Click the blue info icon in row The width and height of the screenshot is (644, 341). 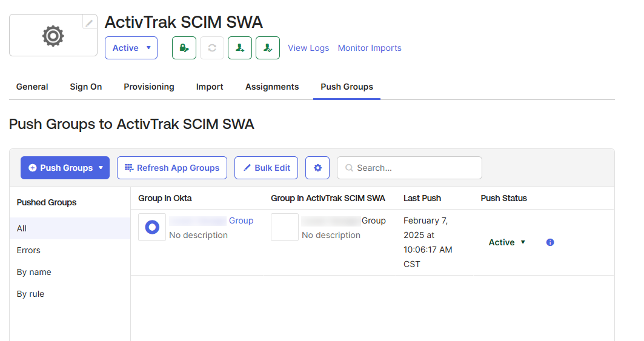point(550,242)
